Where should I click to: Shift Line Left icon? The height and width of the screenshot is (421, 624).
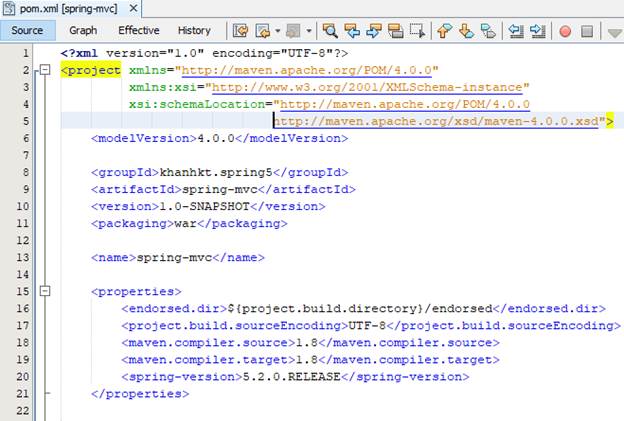click(x=516, y=31)
